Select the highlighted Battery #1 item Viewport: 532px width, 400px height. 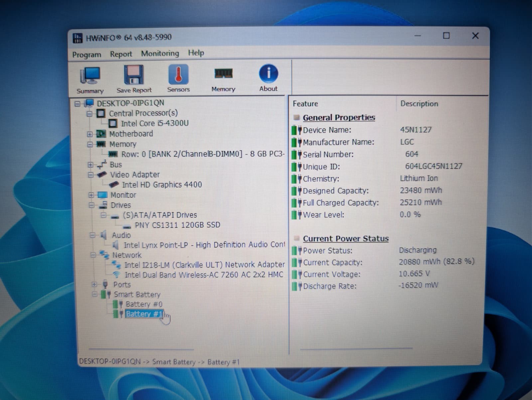[x=144, y=314]
